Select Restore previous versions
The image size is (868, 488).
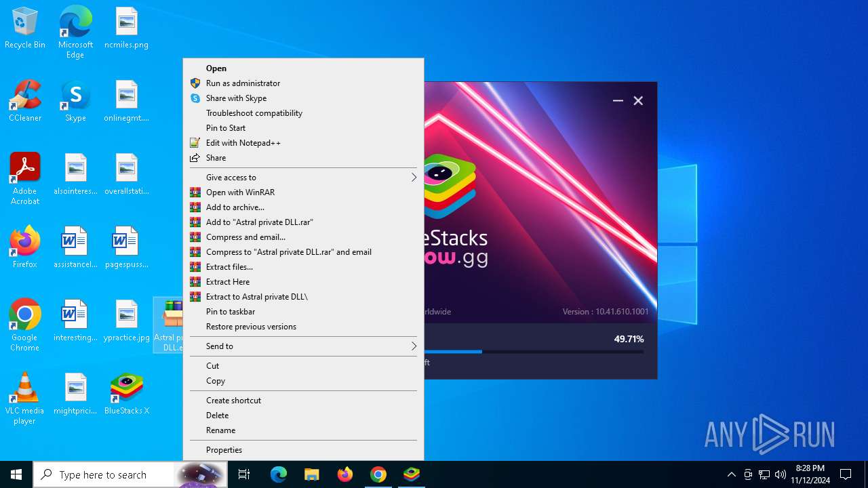tap(303, 327)
